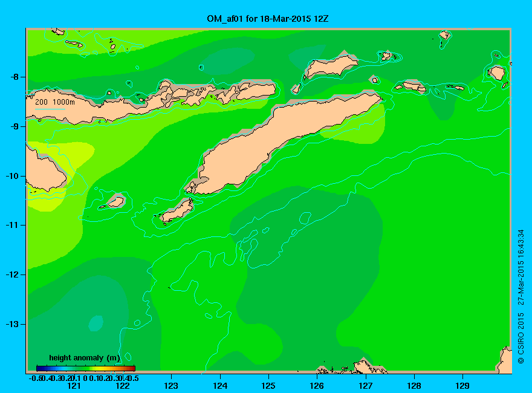Click the longitude label 123
Image resolution: width=532 pixels, height=393 pixels.
[x=171, y=386]
